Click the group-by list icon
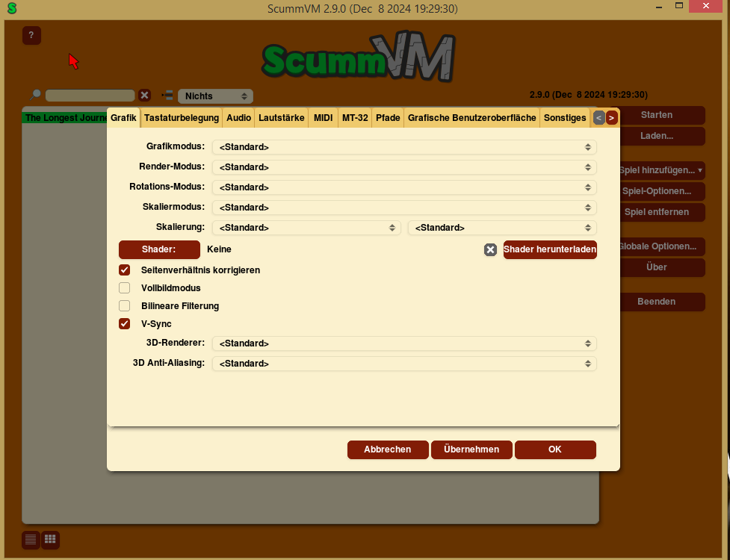 167,96
